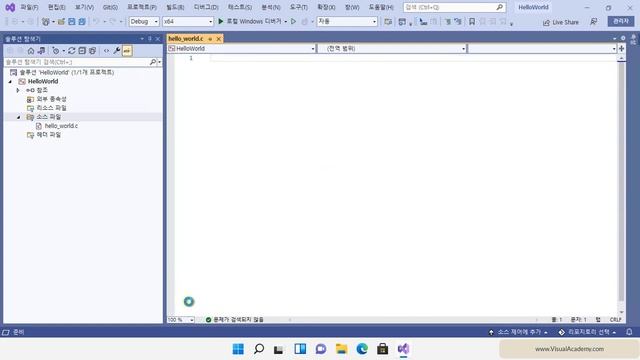Click the Save toolbar icon
The height and width of the screenshot is (360, 640).
pyautogui.click(x=71, y=22)
